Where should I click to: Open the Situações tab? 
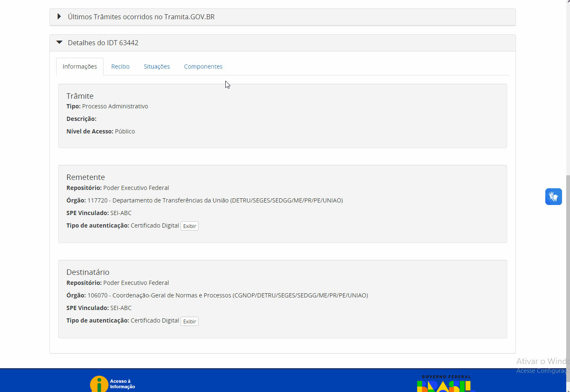coord(157,67)
